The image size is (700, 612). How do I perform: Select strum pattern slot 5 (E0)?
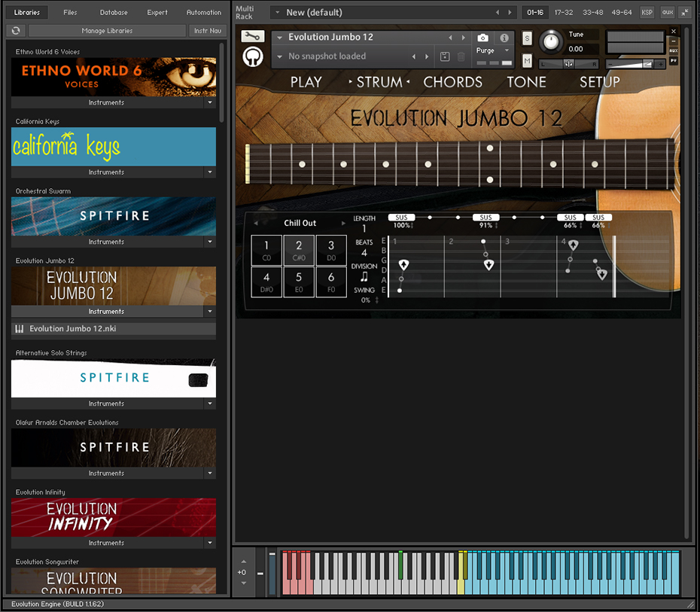click(299, 282)
